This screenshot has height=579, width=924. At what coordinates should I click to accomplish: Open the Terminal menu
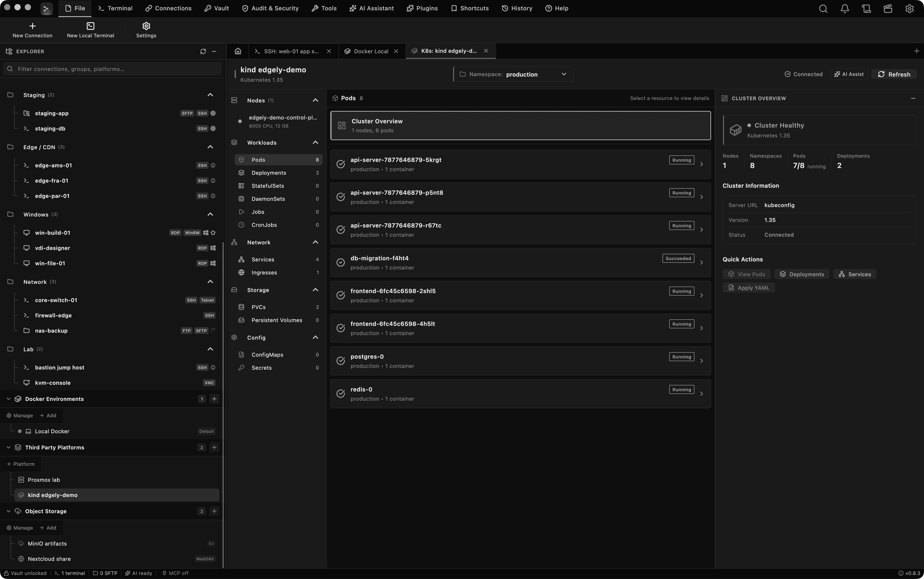pos(115,9)
